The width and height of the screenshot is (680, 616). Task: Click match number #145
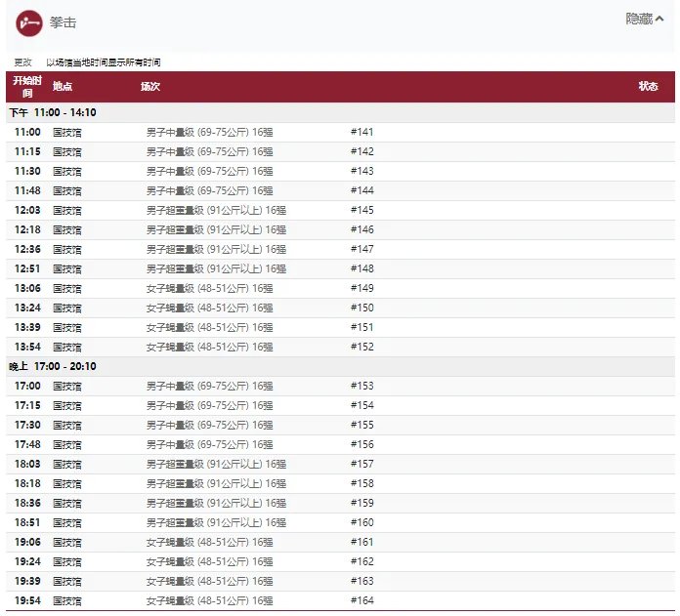[361, 210]
